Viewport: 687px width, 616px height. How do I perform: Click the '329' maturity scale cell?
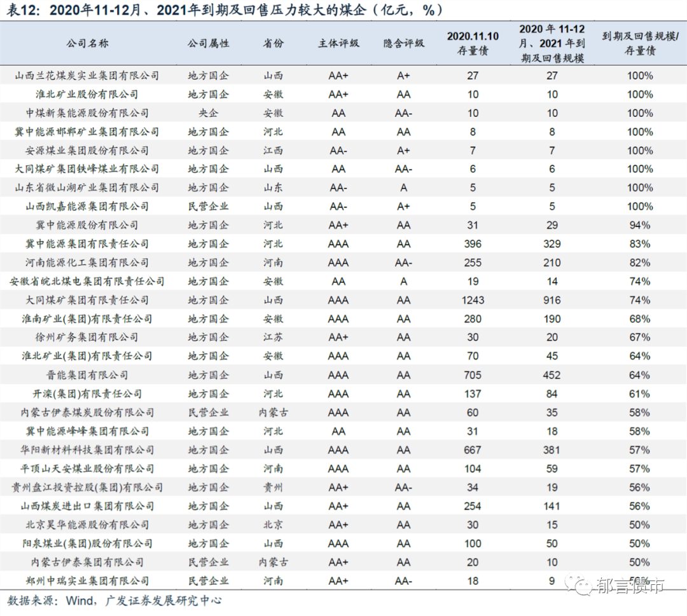pyautogui.click(x=552, y=244)
